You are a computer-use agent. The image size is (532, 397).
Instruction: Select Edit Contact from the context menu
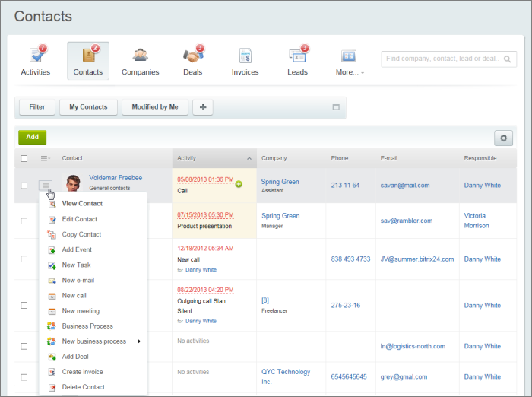point(79,219)
